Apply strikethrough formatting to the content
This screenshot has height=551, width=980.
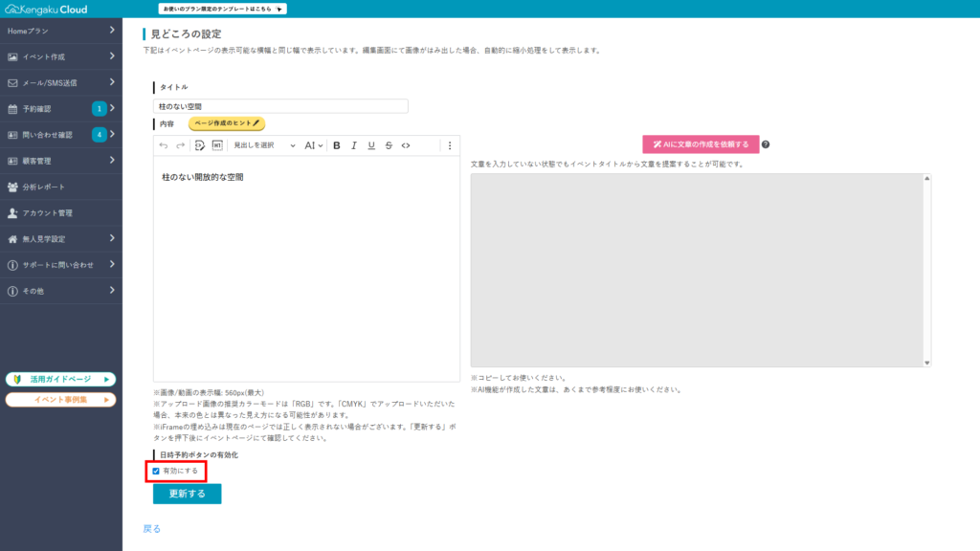pos(387,144)
